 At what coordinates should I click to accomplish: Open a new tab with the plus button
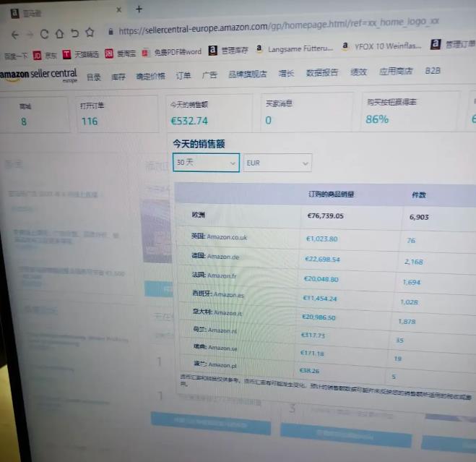(x=139, y=9)
